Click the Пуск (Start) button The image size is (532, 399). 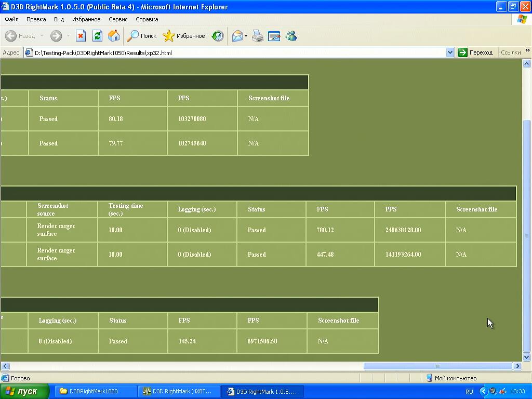[24, 392]
